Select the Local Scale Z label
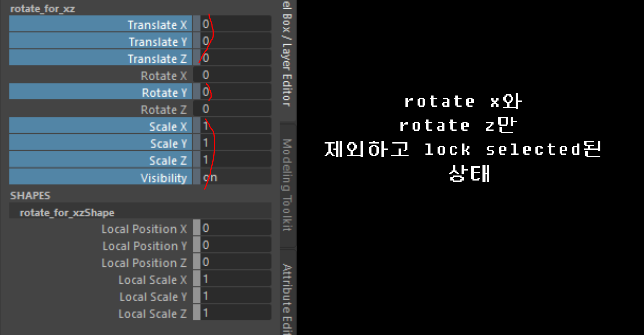The width and height of the screenshot is (644, 335). tap(152, 314)
